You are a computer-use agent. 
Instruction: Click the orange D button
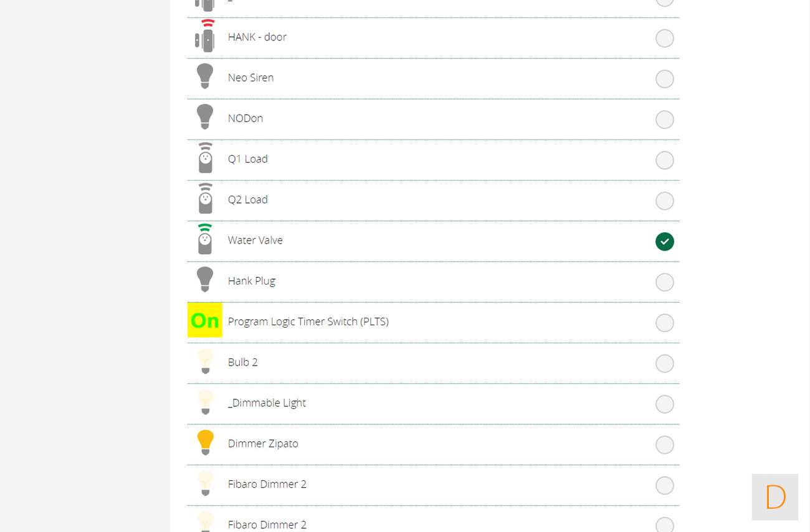point(775,497)
